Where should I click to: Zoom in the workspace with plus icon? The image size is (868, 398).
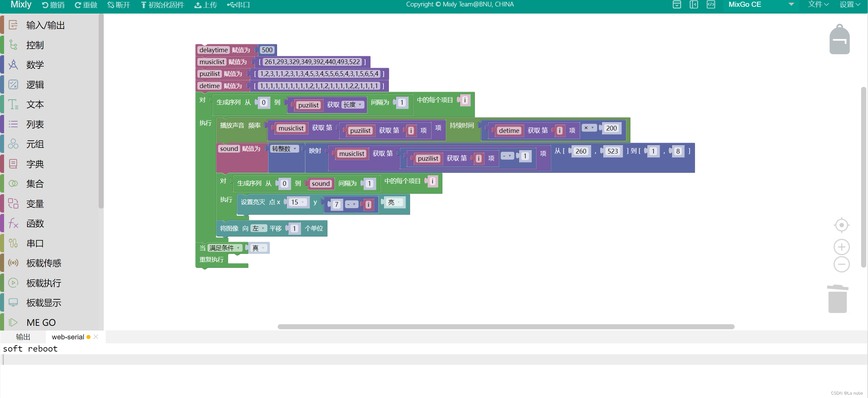click(842, 247)
